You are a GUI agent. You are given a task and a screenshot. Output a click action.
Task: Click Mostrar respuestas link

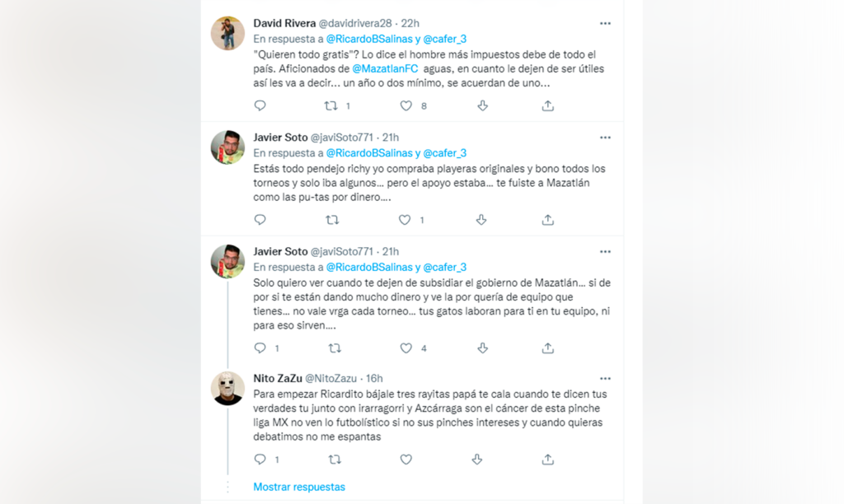[299, 487]
